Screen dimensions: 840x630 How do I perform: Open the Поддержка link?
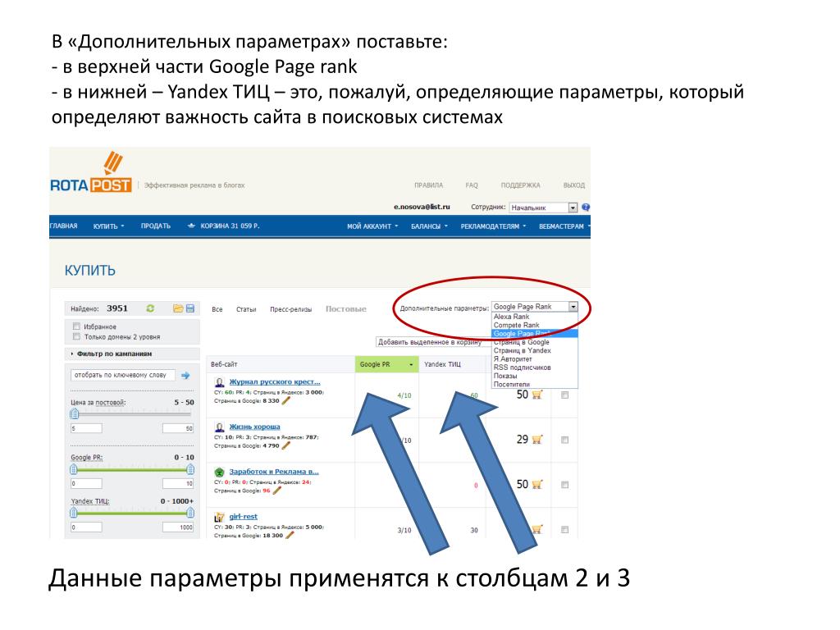coord(520,185)
